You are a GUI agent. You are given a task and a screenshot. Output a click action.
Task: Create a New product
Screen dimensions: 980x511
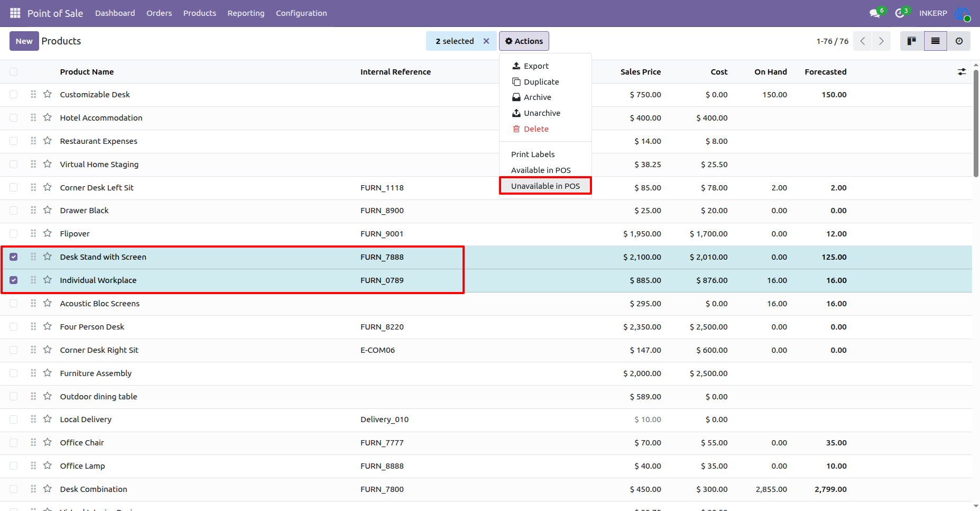(24, 41)
